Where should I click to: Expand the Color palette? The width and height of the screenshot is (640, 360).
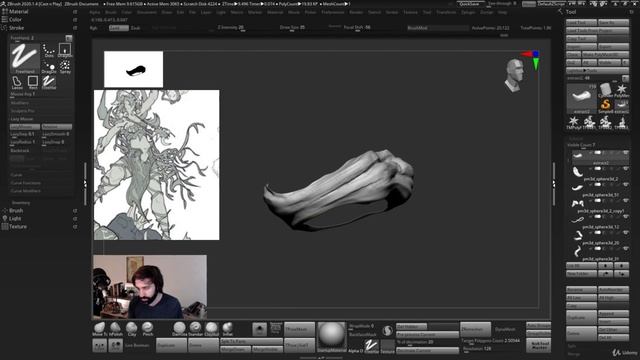coord(15,20)
